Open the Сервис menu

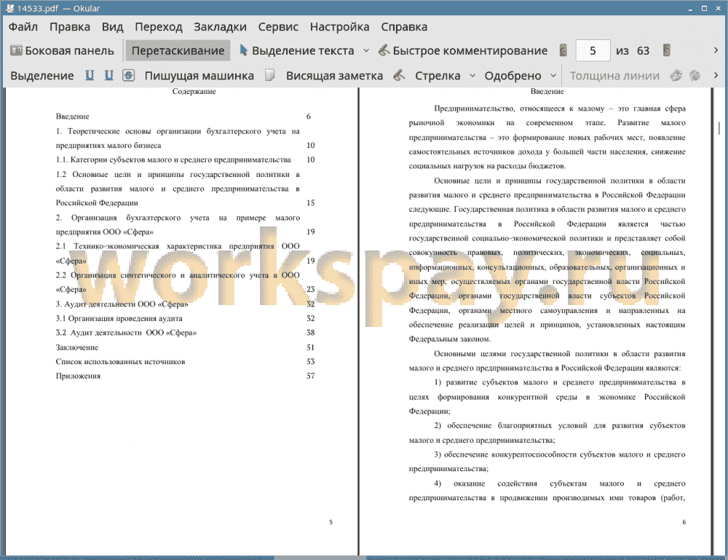[x=278, y=27]
